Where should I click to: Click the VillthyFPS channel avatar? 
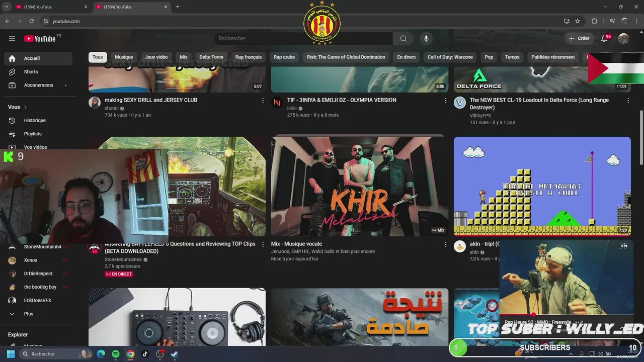pyautogui.click(x=460, y=103)
